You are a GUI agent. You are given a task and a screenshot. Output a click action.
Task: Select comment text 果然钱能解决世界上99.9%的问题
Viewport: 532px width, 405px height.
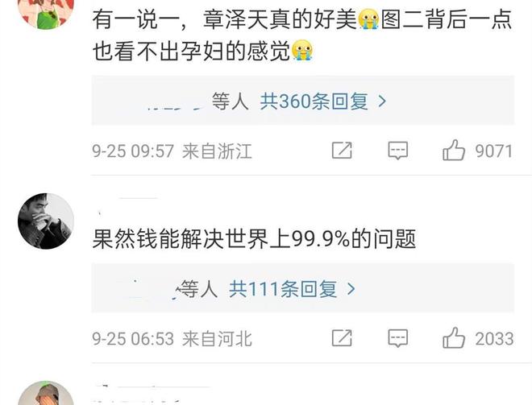254,239
